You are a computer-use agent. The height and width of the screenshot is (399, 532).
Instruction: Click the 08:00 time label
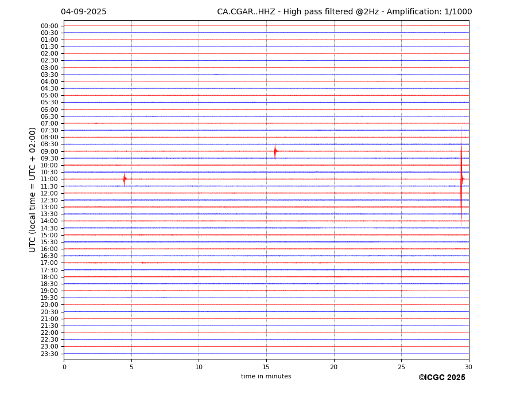click(49, 137)
